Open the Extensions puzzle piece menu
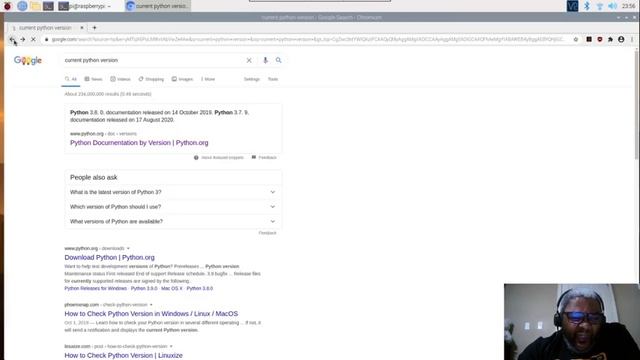This screenshot has height=360, width=640. [x=610, y=40]
